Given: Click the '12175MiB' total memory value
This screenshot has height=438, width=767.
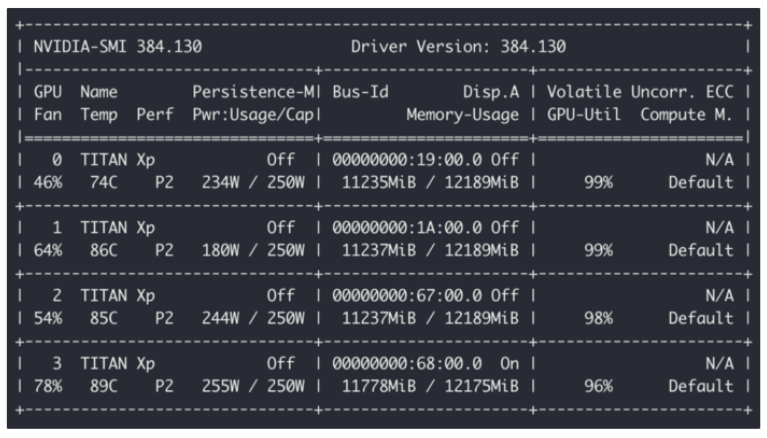Looking at the screenshot, I should pyautogui.click(x=482, y=387).
